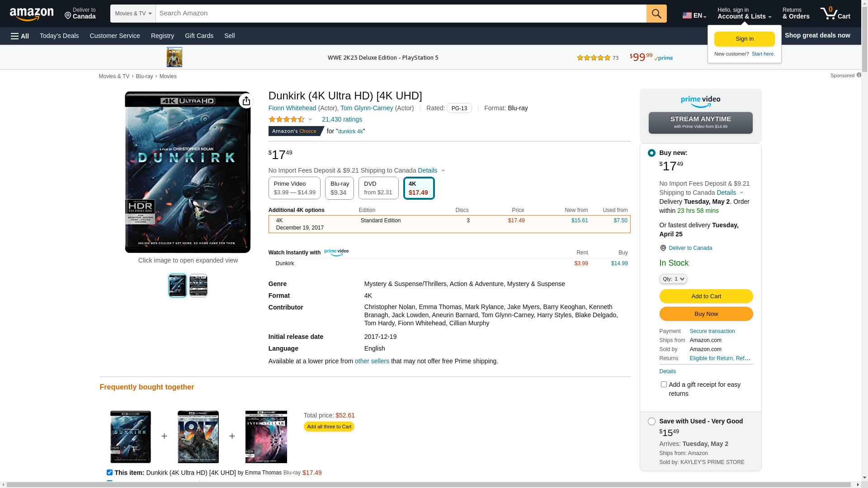Screen dimensions: 868x488
Task: Click Add to Cart button
Action: pos(706,296)
